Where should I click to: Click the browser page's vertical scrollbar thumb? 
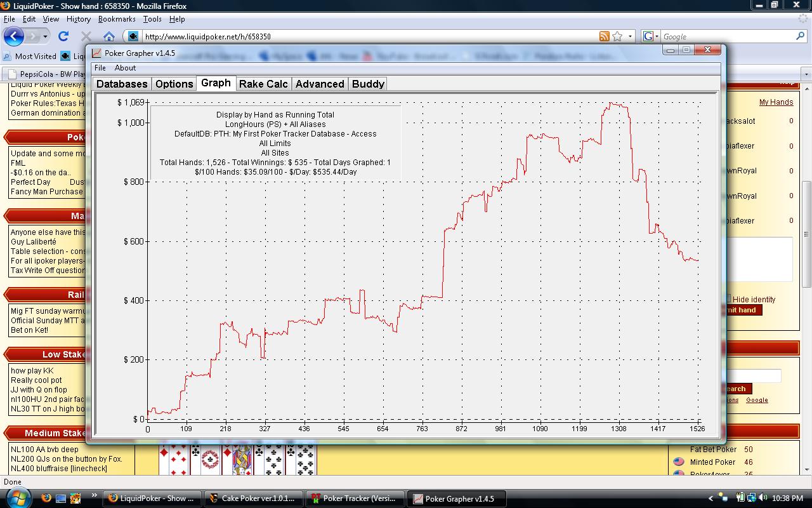(x=807, y=234)
